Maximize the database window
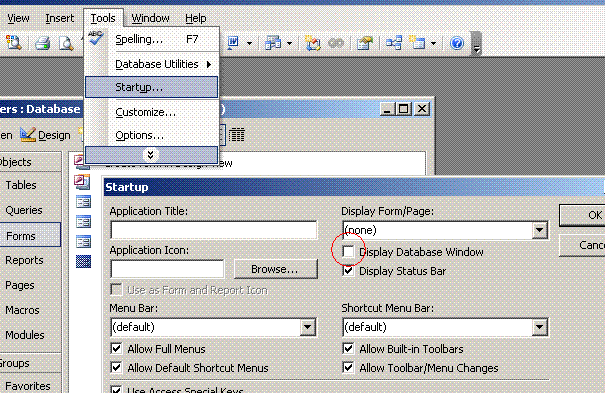Viewport: 605px width, 393px height. click(404, 109)
